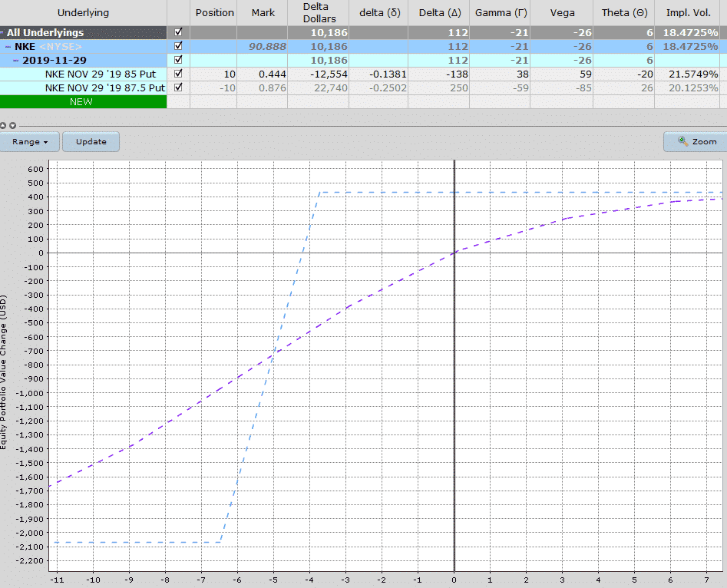
Task: Collapse the NKE underlying group
Action: [x=8, y=47]
